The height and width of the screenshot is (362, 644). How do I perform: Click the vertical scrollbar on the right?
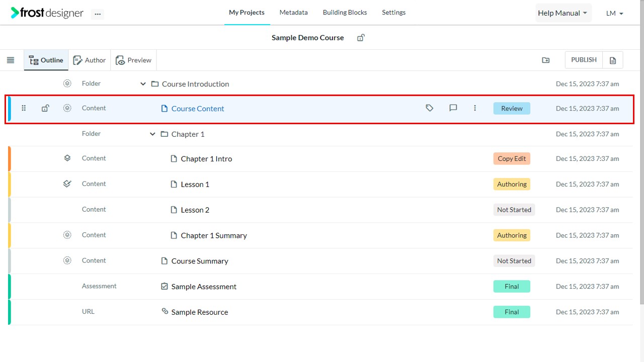pyautogui.click(x=641, y=152)
